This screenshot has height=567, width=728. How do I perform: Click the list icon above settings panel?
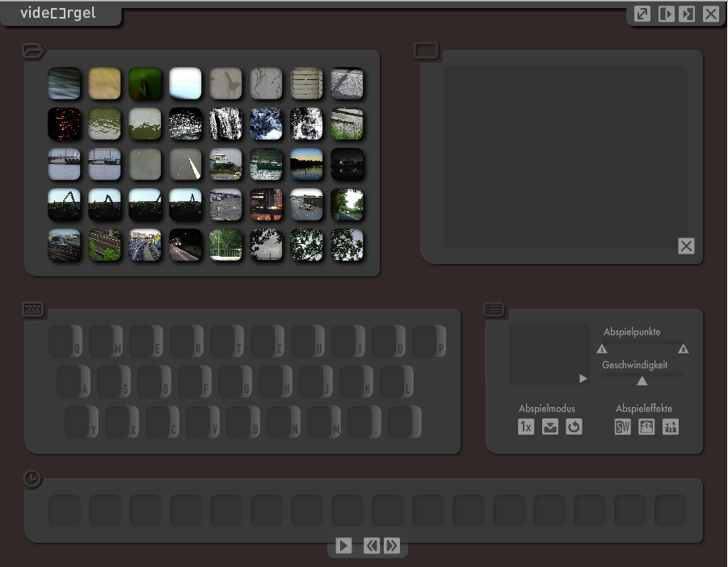click(494, 309)
